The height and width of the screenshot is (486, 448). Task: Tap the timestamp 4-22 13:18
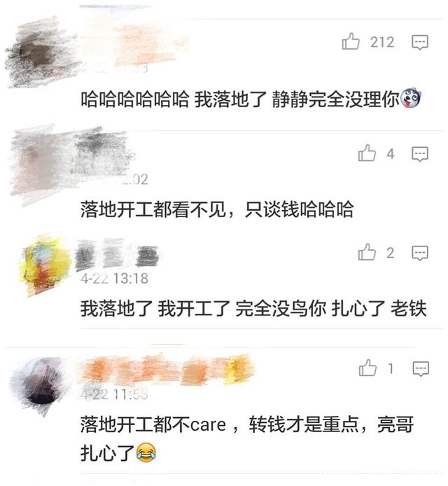click(114, 278)
